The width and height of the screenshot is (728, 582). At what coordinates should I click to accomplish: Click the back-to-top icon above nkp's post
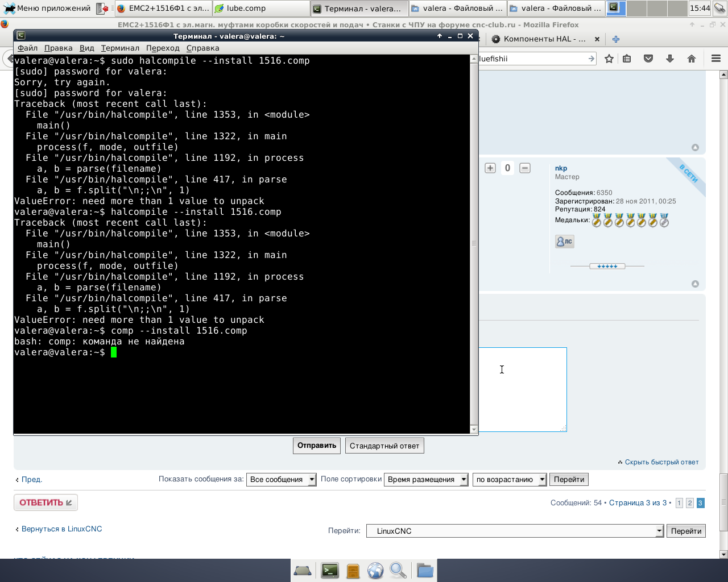(x=695, y=147)
